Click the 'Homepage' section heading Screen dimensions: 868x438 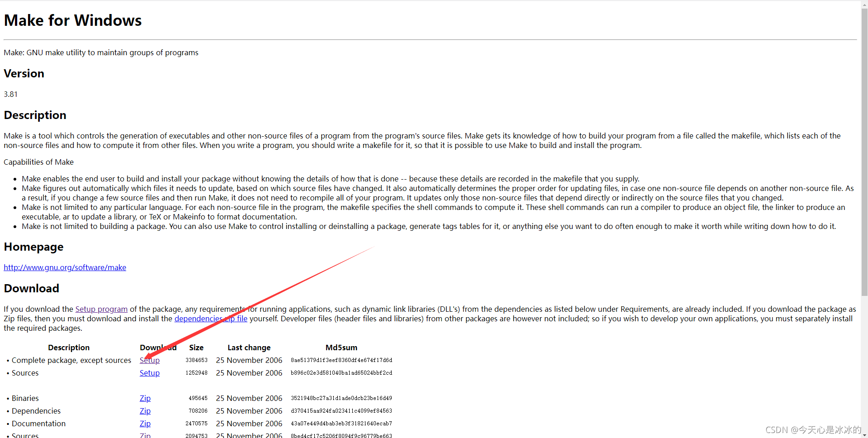[x=33, y=247]
